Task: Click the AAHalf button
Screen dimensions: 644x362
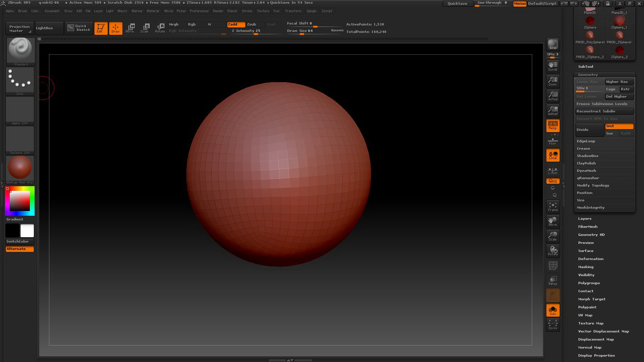Action: [x=553, y=111]
